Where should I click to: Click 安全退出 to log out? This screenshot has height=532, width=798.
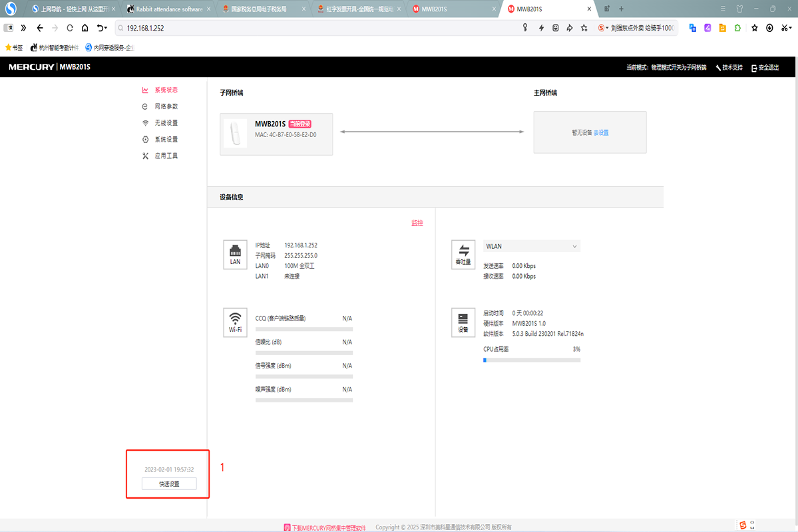point(765,67)
